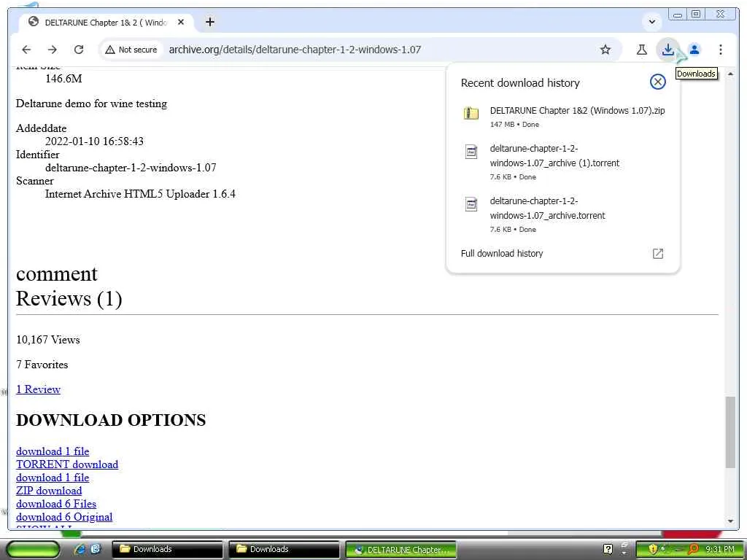The height and width of the screenshot is (560, 747).
Task: Open a new browser tab
Action: tap(209, 22)
